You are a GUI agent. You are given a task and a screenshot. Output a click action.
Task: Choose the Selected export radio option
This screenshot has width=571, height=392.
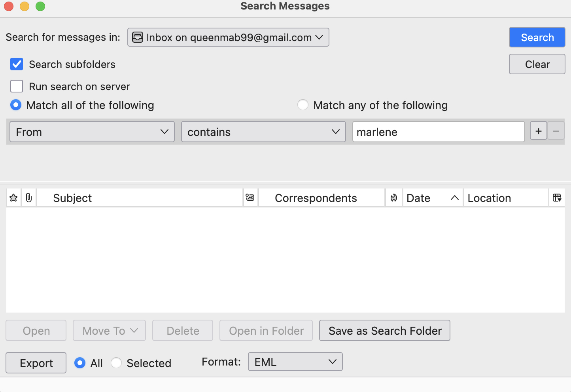pyautogui.click(x=116, y=363)
